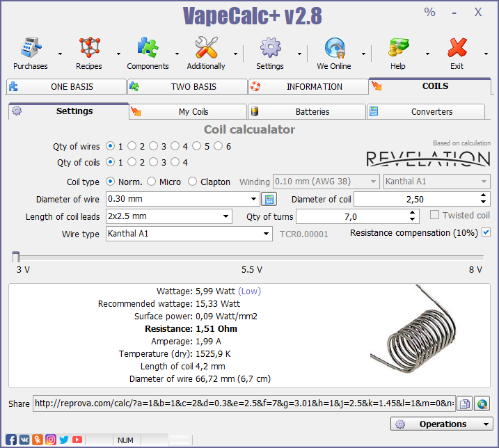499x448 pixels.
Task: Expand the Components dropdown arrow
Action: pyautogui.click(x=177, y=54)
